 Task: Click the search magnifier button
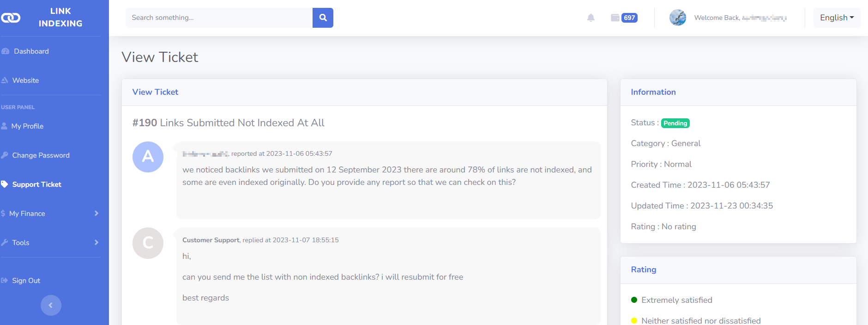pos(323,18)
